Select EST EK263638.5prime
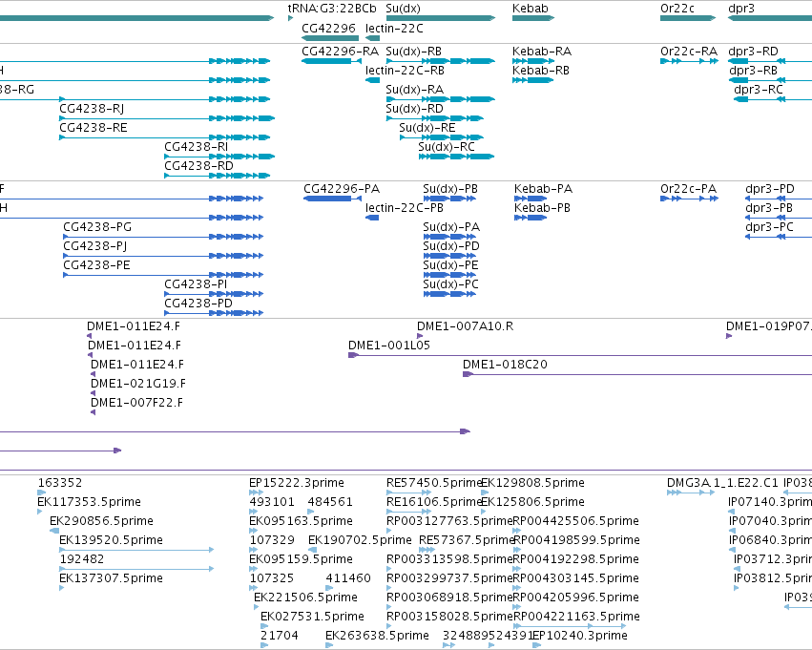 pyautogui.click(x=329, y=645)
